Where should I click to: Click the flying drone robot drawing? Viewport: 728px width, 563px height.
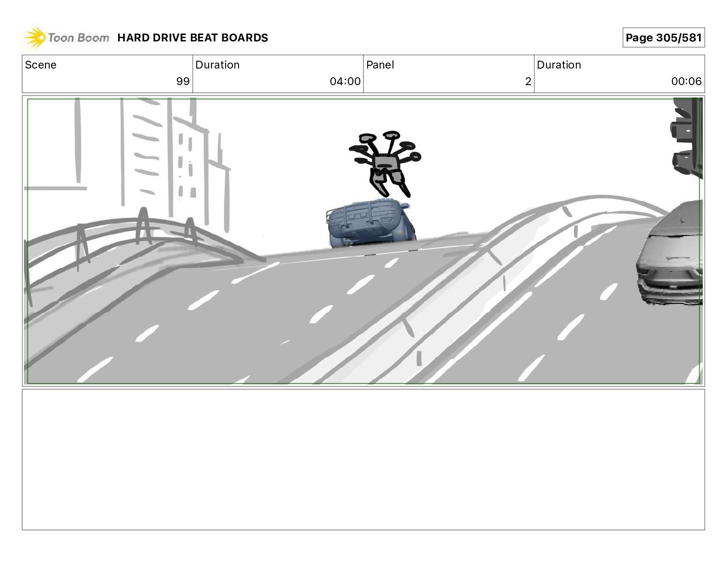coord(385,163)
